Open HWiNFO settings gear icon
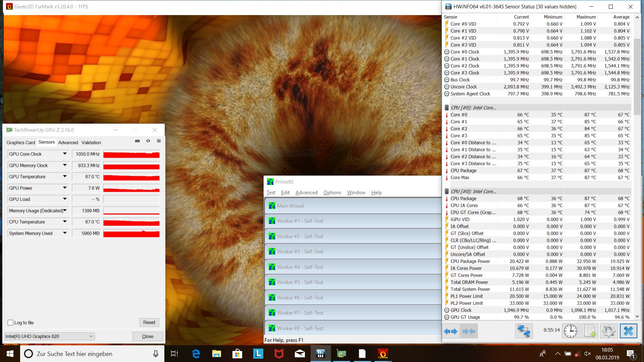The height and width of the screenshot is (362, 644). (609, 331)
